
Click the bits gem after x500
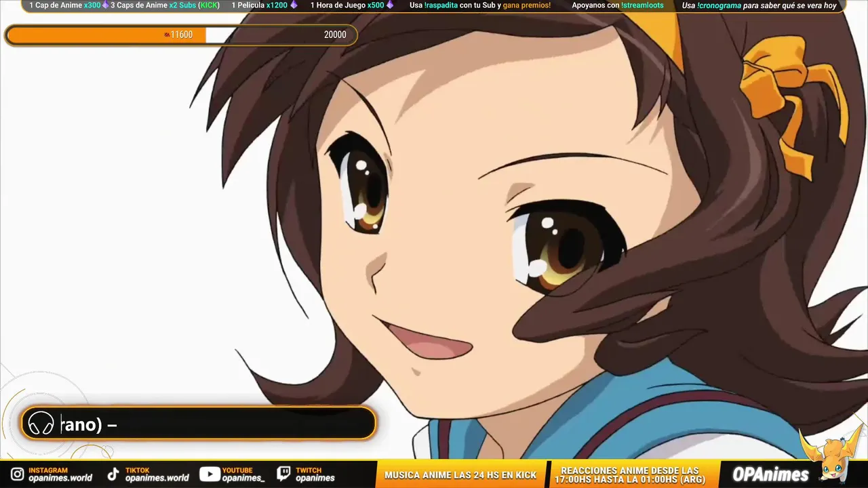coord(390,5)
